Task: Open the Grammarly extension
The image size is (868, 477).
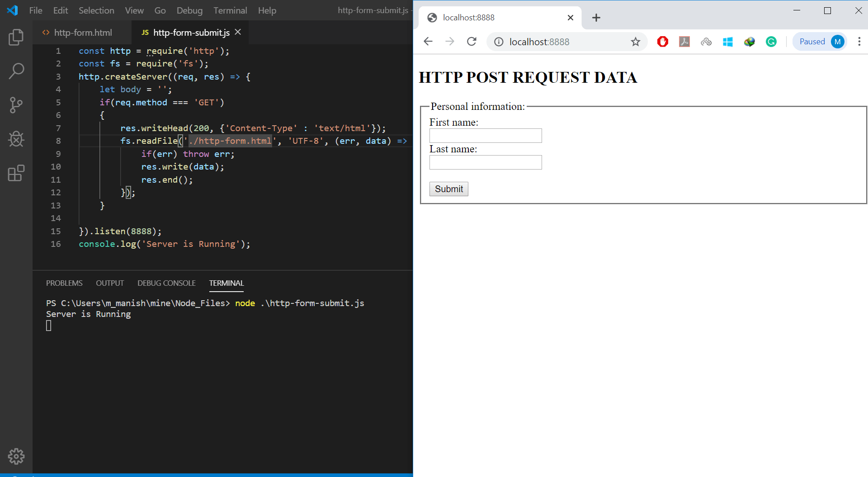Action: coord(771,42)
